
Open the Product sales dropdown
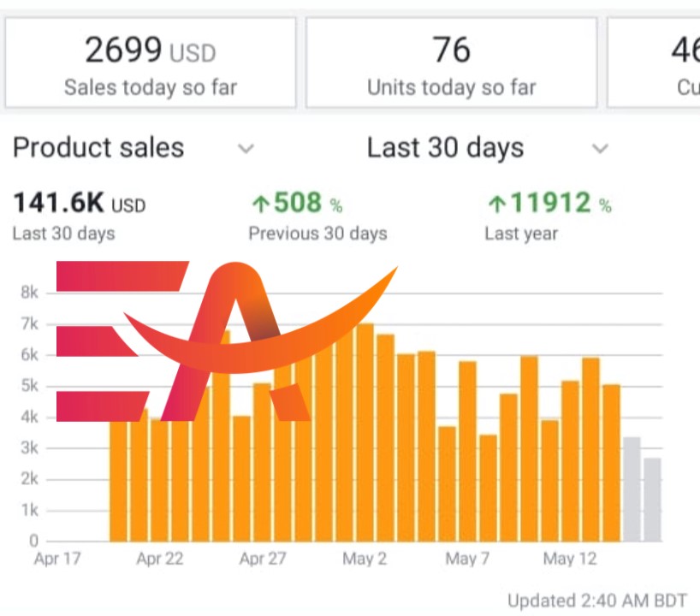(98, 148)
